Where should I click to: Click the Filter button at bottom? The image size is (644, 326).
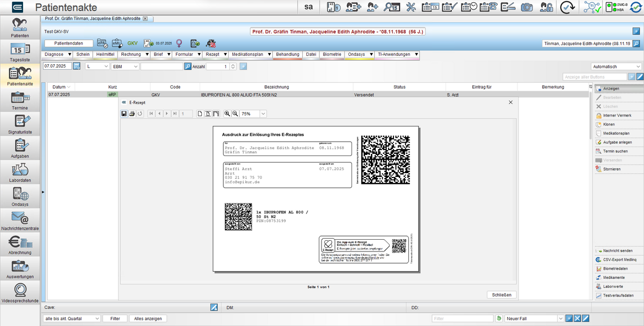click(115, 318)
